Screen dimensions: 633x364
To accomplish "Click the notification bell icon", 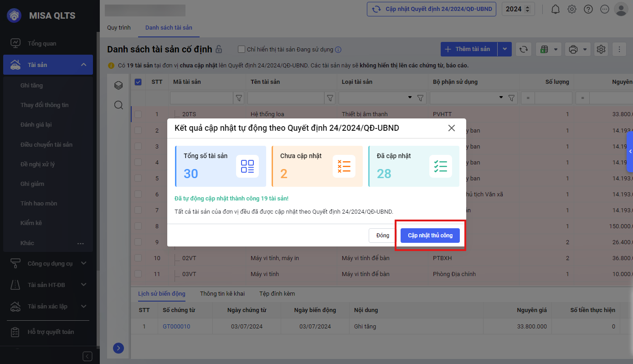I will tap(556, 9).
